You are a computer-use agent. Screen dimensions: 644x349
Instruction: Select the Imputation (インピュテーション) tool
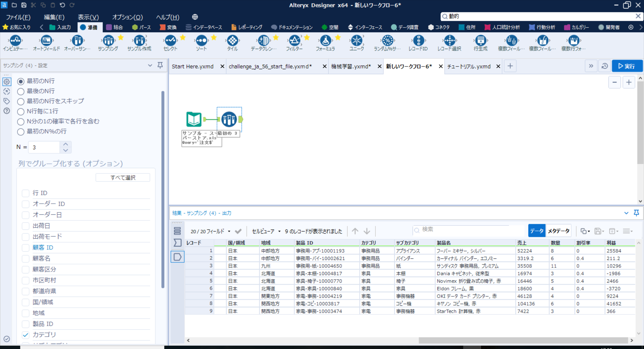(15, 41)
